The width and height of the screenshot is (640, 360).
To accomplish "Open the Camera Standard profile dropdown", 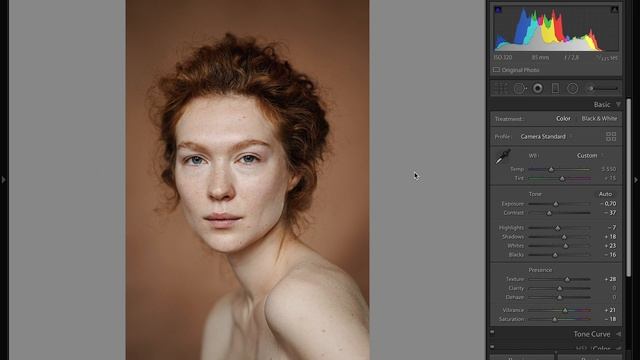I will tap(546, 136).
